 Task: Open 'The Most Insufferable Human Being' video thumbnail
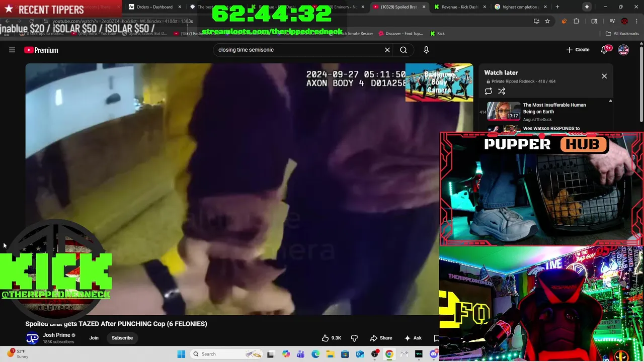504,111
